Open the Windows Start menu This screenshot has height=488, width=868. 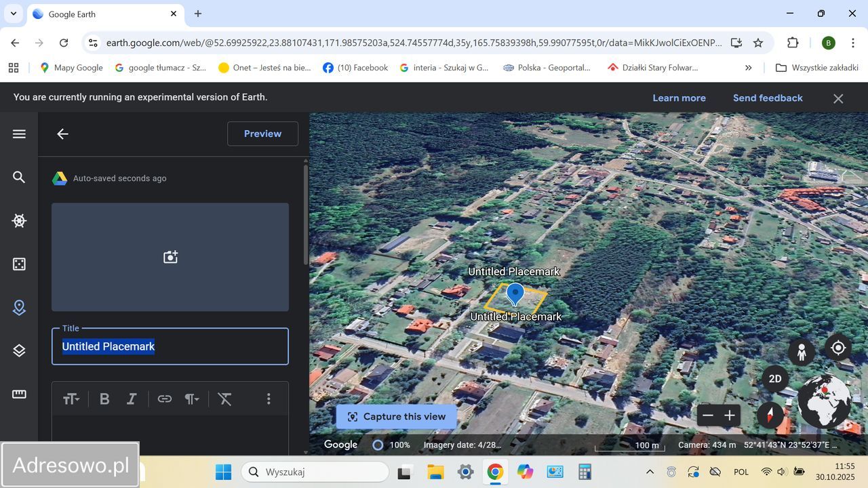pos(223,472)
